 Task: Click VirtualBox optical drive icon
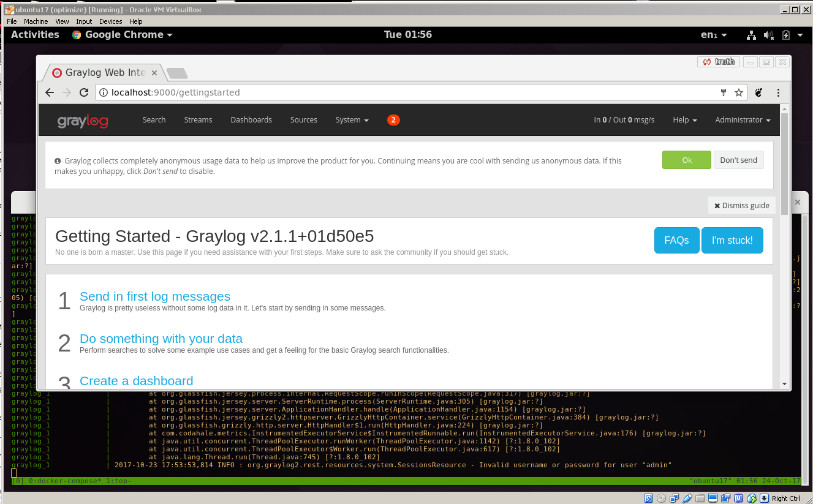[661, 498]
